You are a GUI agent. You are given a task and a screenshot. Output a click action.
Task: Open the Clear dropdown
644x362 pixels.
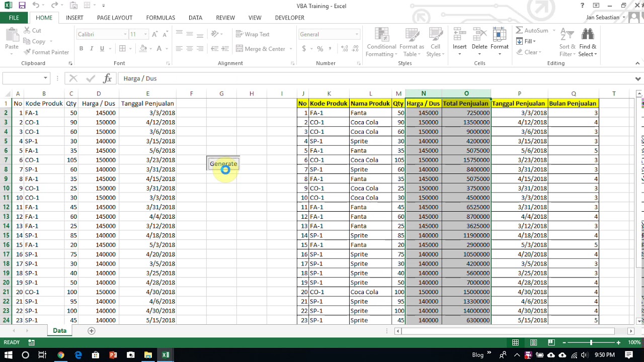[x=529, y=52]
